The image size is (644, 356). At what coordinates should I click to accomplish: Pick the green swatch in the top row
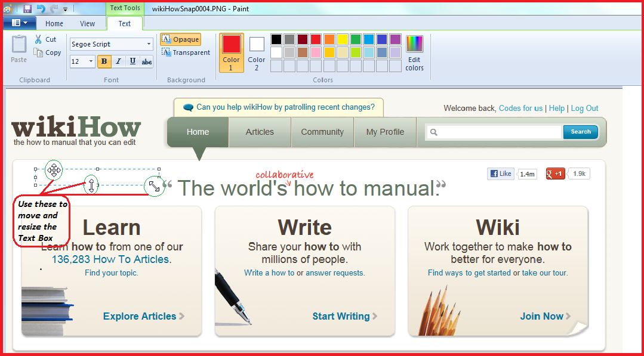tap(355, 39)
